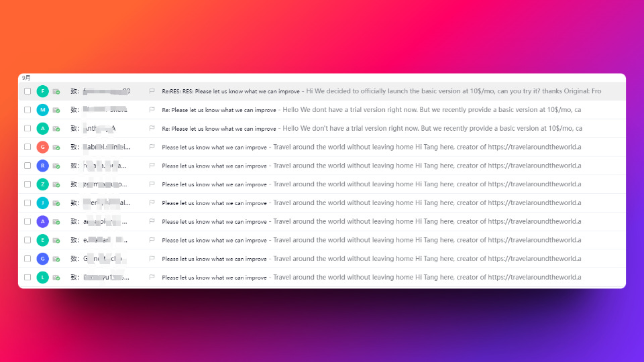
Task: Click the '9月' month group header
Action: tap(26, 78)
